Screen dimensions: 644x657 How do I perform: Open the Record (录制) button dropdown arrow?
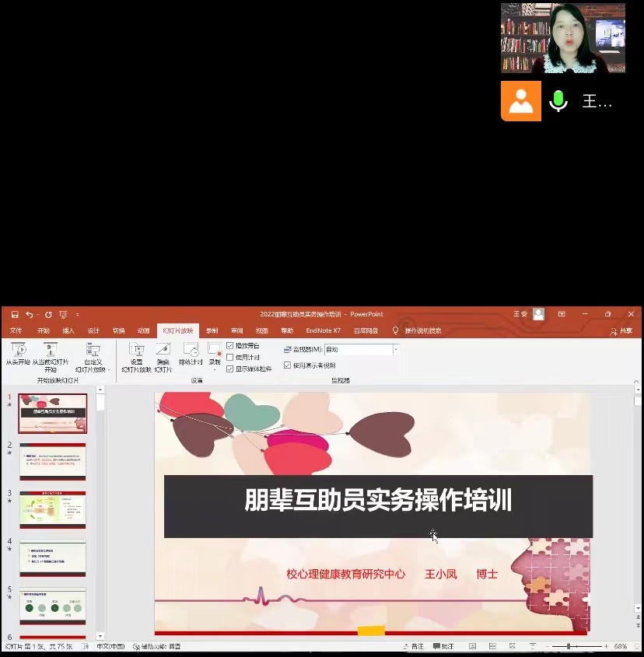(x=214, y=369)
